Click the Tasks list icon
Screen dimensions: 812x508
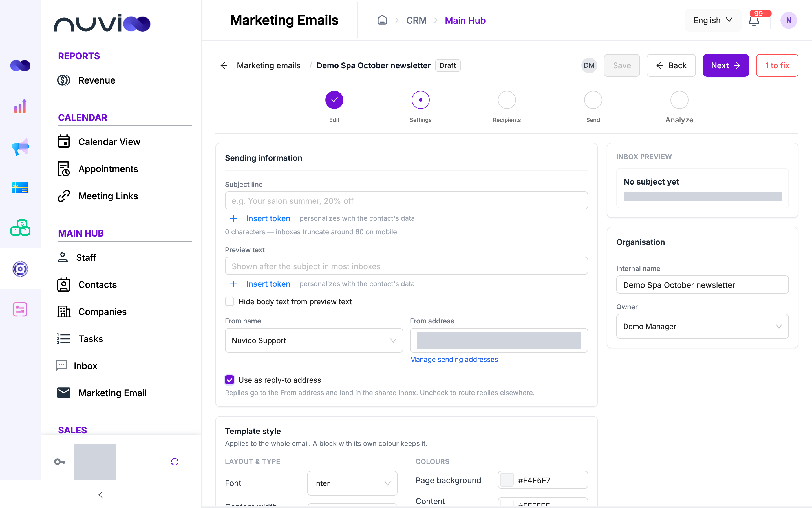(x=63, y=339)
